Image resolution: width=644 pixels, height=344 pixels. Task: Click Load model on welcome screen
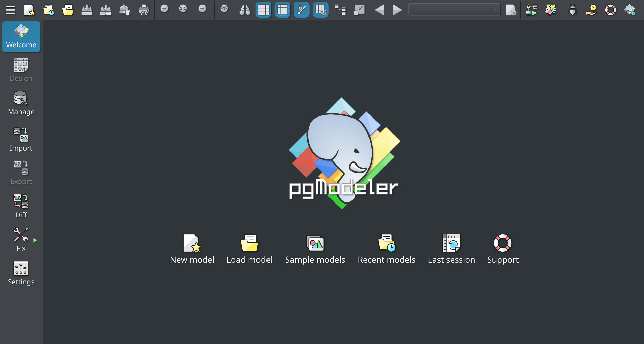249,249
